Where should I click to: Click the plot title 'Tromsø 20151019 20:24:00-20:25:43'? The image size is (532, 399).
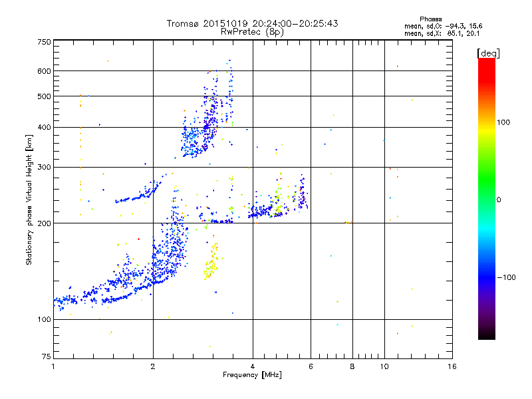coord(252,23)
